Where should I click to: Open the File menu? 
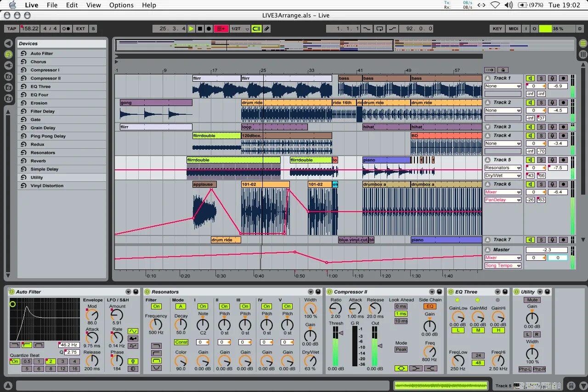52,5
